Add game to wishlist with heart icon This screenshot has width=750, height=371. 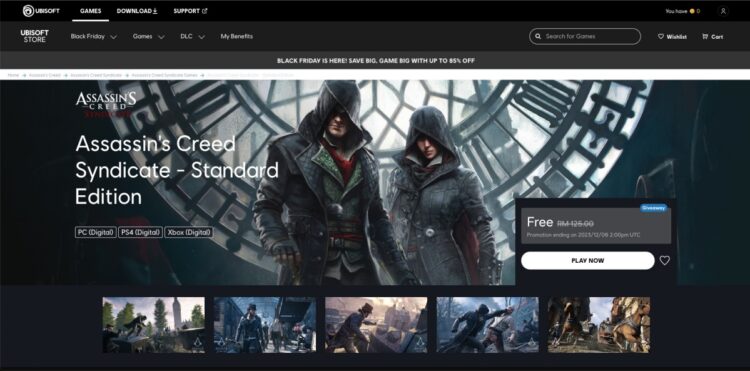tap(664, 261)
